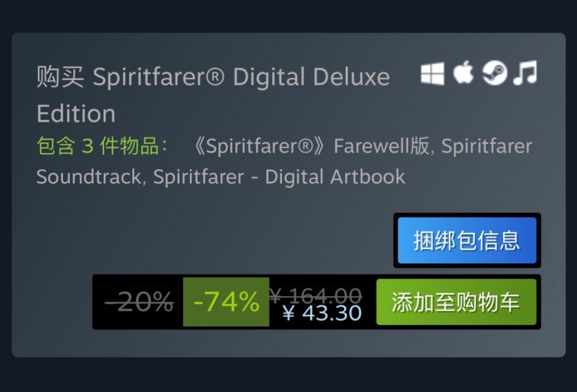Click the music note soundtrack icon
Image resolution: width=577 pixels, height=392 pixels.
[x=525, y=73]
